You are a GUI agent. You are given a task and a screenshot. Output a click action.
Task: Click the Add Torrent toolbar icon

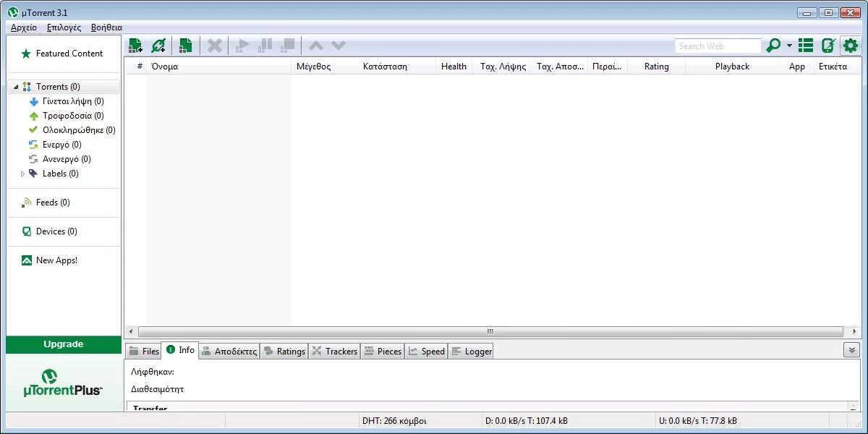coord(135,46)
